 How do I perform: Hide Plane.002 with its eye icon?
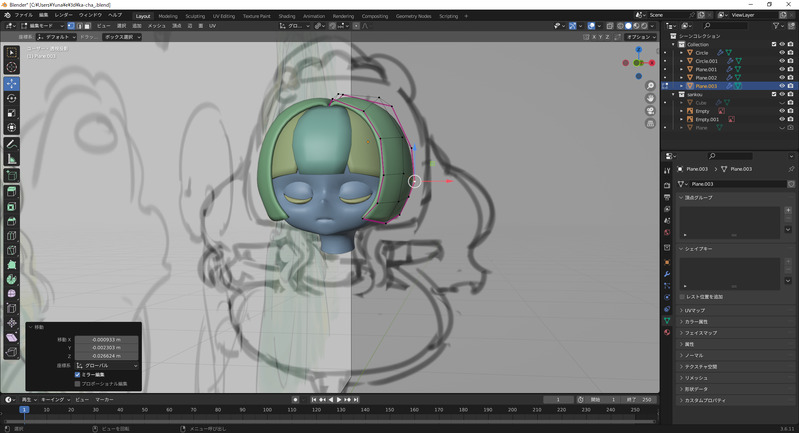[780, 77]
